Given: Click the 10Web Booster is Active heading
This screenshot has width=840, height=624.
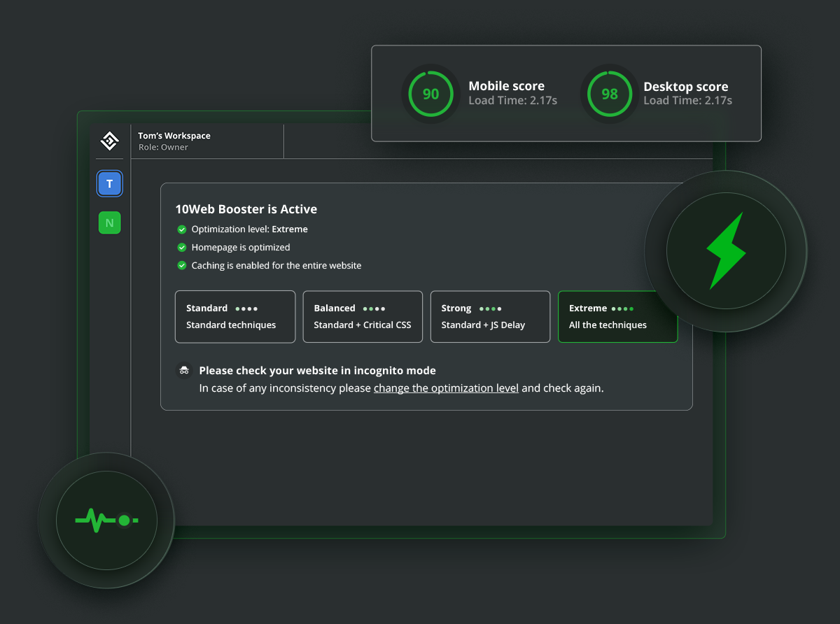Looking at the screenshot, I should coord(246,209).
